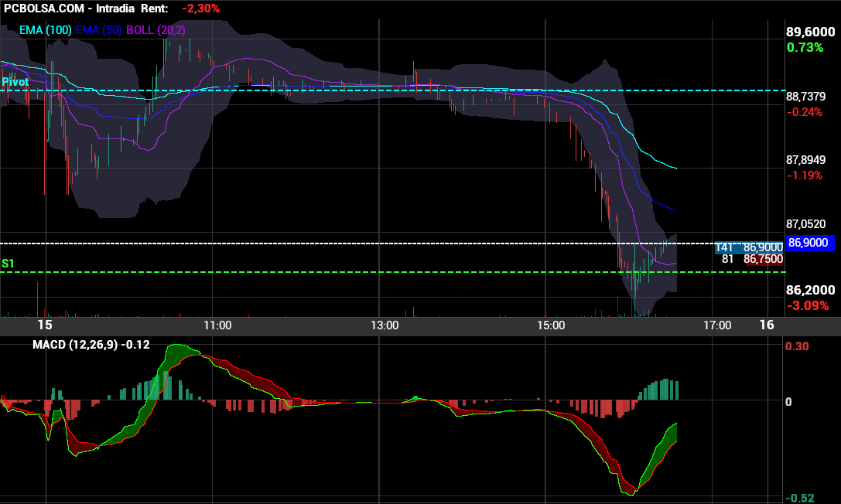
Task: Click the -1.19% axis percentage
Action: click(804, 175)
